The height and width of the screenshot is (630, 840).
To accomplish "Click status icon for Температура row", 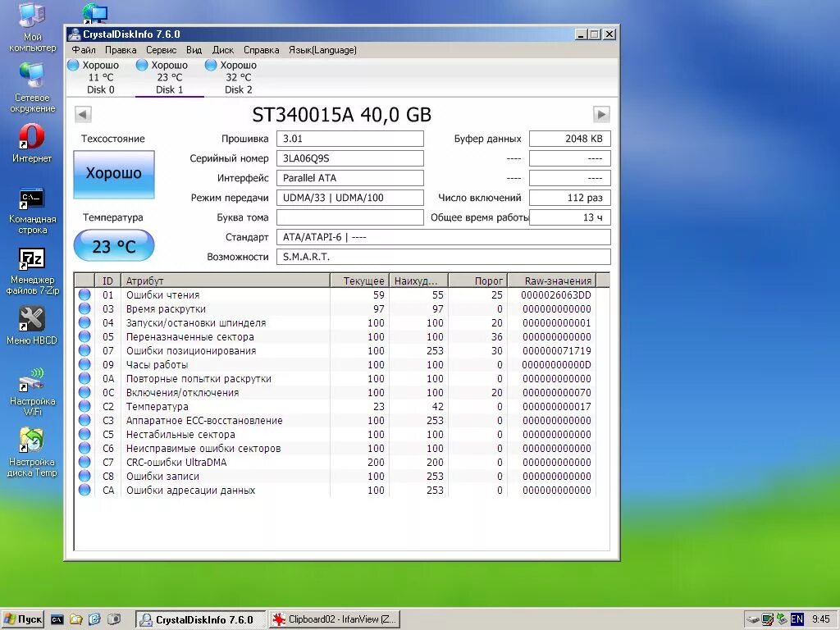I will [x=84, y=406].
